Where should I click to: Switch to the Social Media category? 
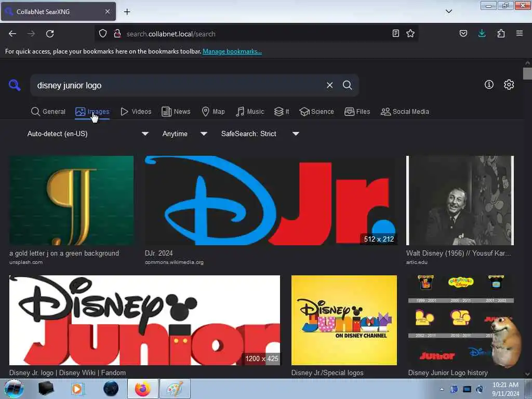(405, 112)
